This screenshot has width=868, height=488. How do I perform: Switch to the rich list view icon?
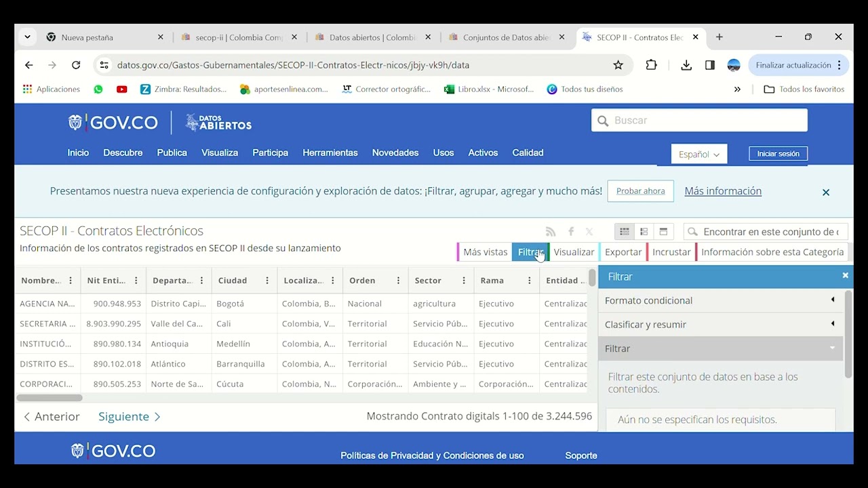644,232
